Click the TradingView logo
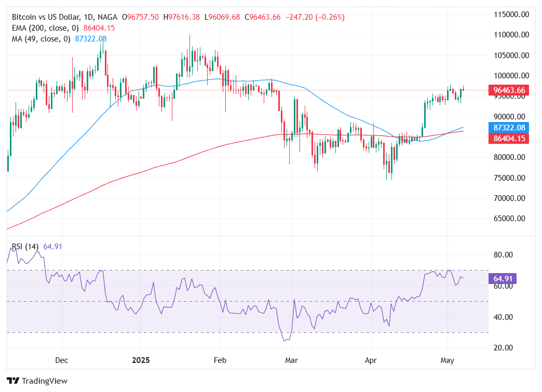The image size is (542, 392). (x=36, y=381)
